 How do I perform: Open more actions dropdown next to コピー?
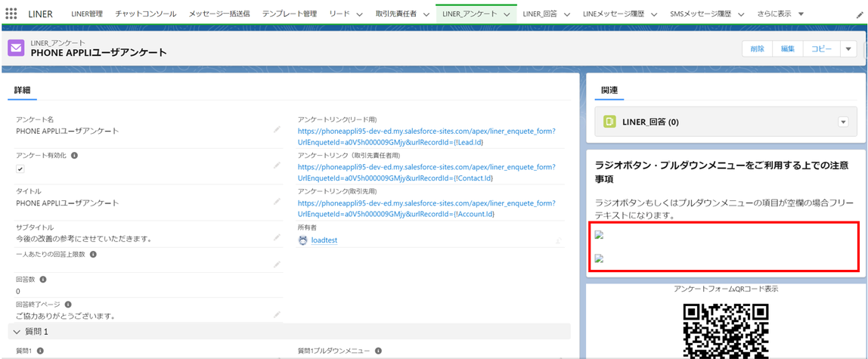(x=848, y=48)
